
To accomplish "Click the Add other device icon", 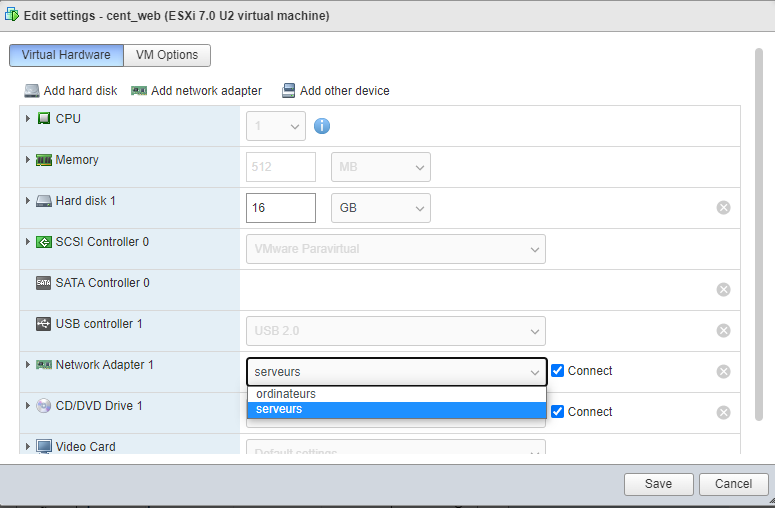I will pyautogui.click(x=289, y=91).
